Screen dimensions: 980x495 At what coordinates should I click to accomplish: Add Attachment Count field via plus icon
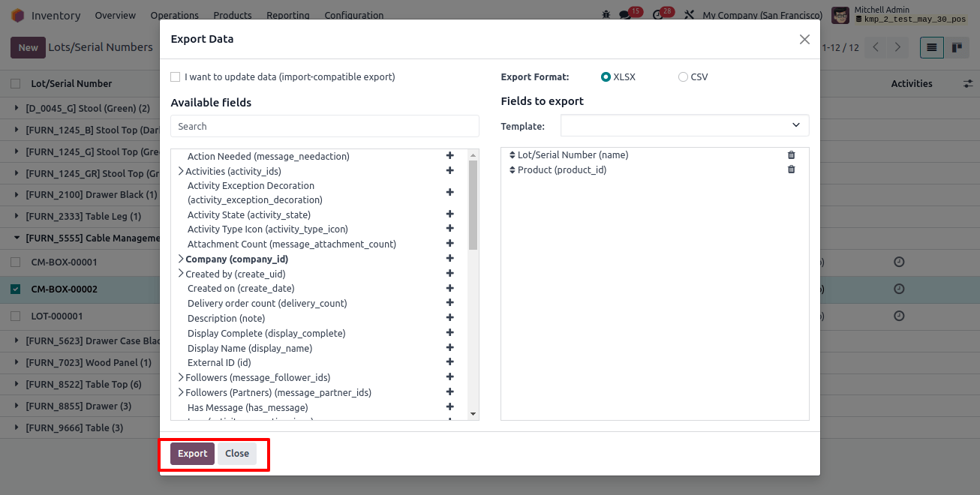(450, 244)
